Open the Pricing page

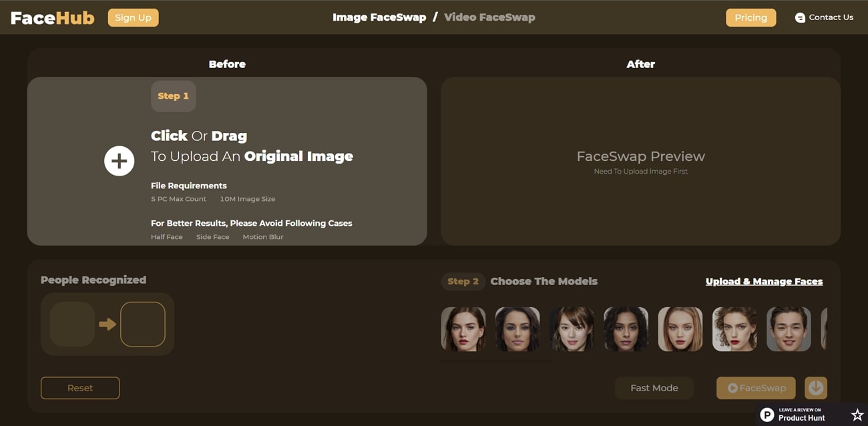coord(750,17)
